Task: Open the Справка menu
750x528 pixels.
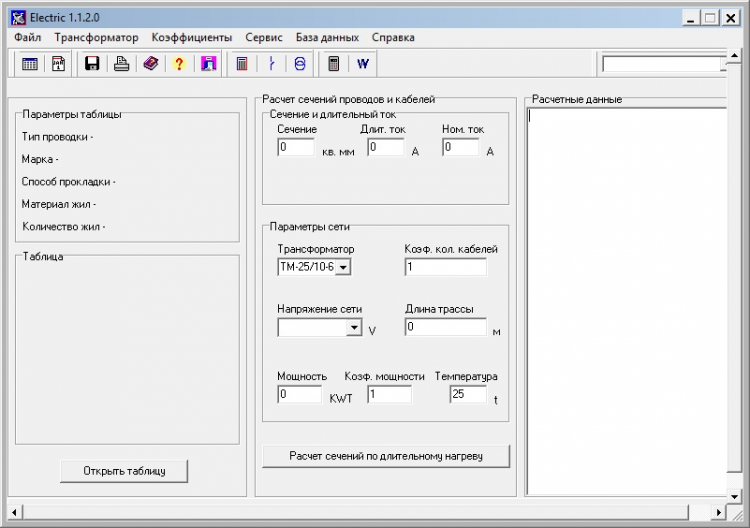Action: [393, 37]
